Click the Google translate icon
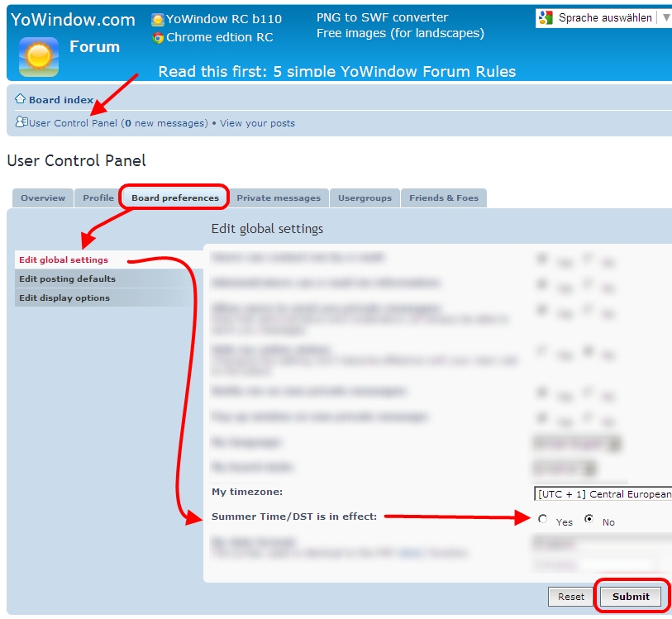The width and height of the screenshot is (672, 619). 545,17
